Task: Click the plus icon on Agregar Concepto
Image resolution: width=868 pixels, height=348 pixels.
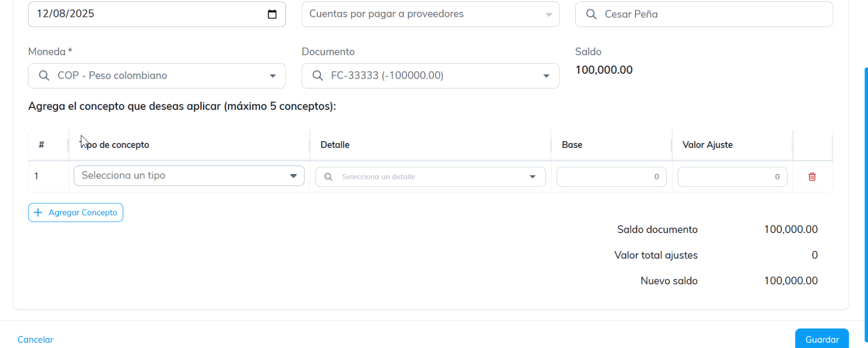Action: tap(38, 213)
